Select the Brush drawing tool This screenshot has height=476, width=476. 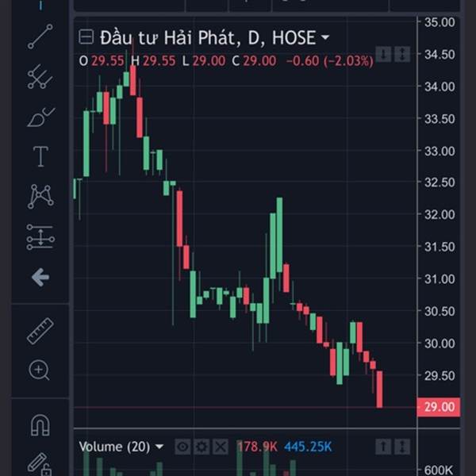coord(40,117)
